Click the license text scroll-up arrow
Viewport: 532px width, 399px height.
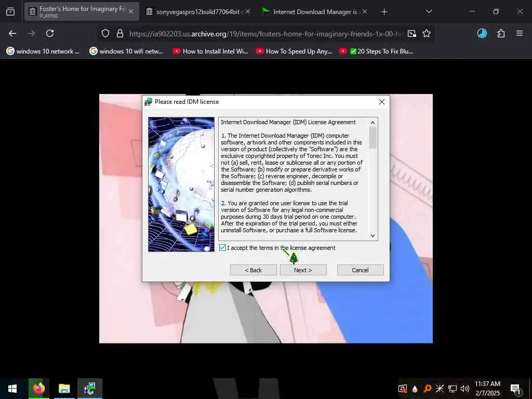[373, 123]
